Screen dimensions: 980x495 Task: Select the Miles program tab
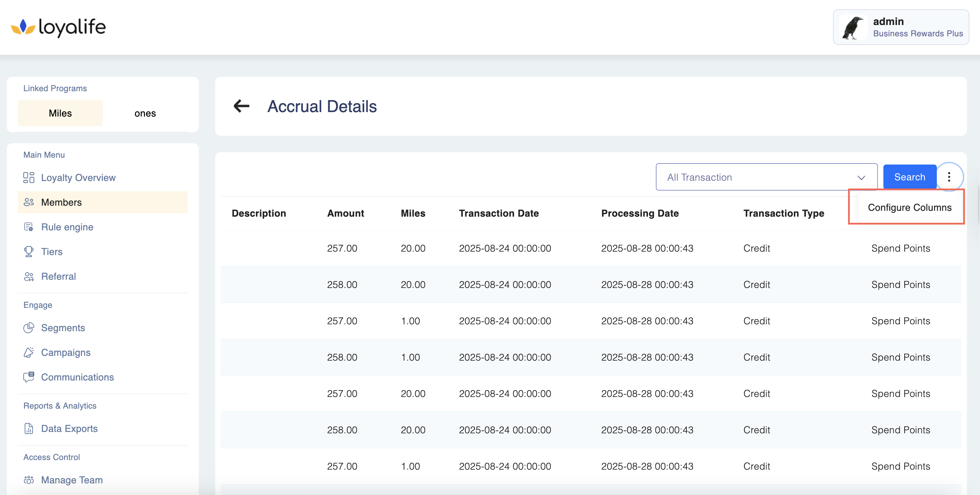[x=60, y=113]
